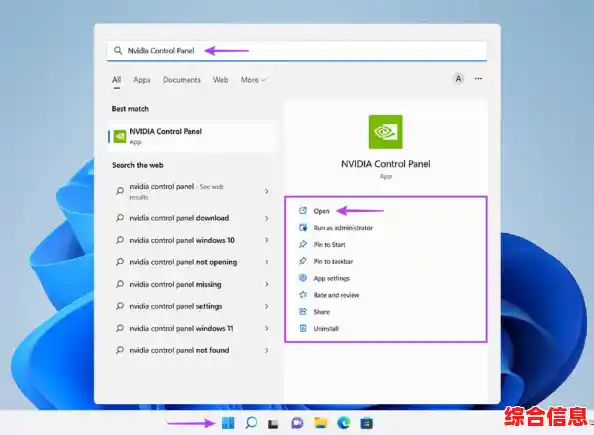Screen dimensions: 594x435
Task: Click the Uninstall trash icon
Action: (303, 328)
